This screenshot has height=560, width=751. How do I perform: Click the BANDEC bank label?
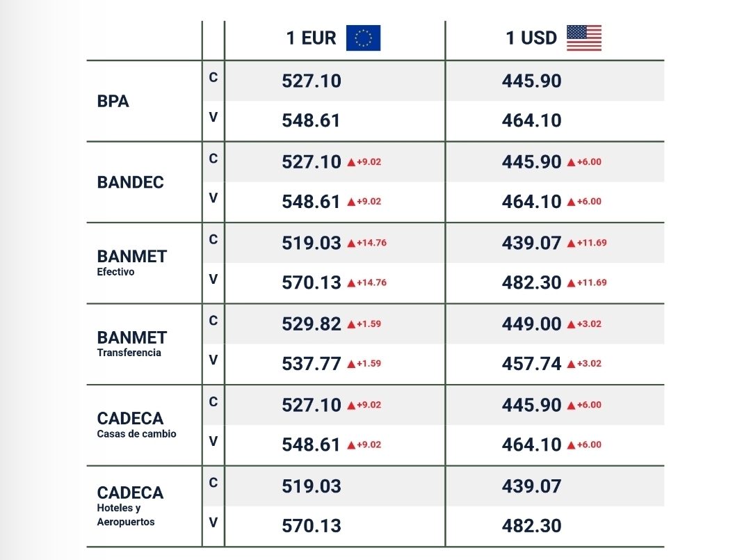pos(131,182)
